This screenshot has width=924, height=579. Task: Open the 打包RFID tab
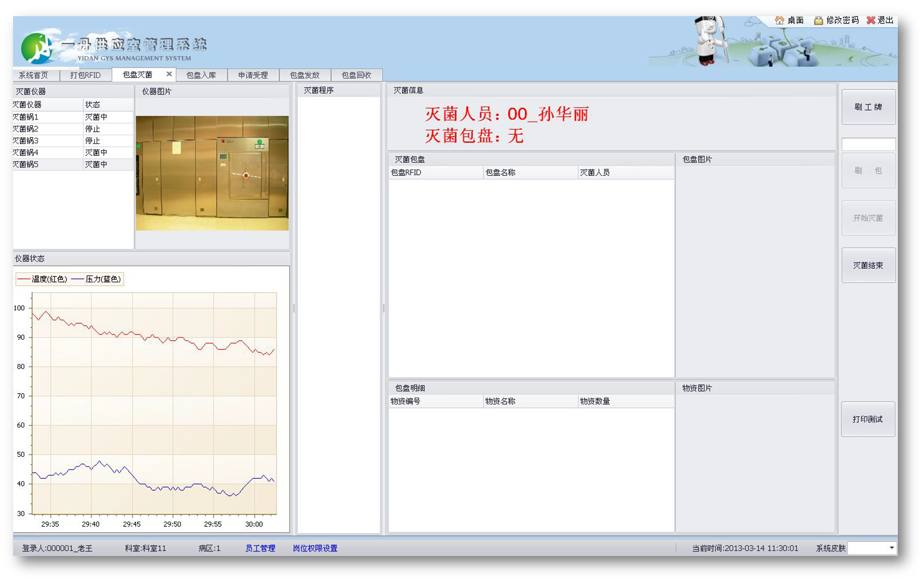tap(85, 75)
